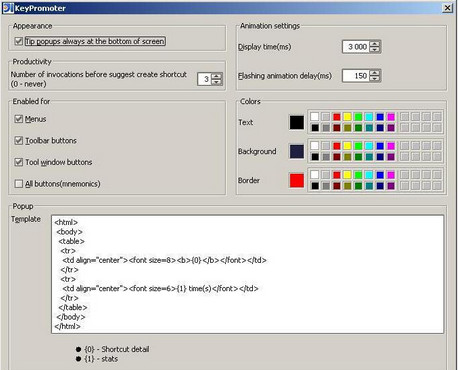This screenshot has width=459, height=370.
Task: Uncheck the Toolbar buttons checkbox
Action: click(x=19, y=141)
